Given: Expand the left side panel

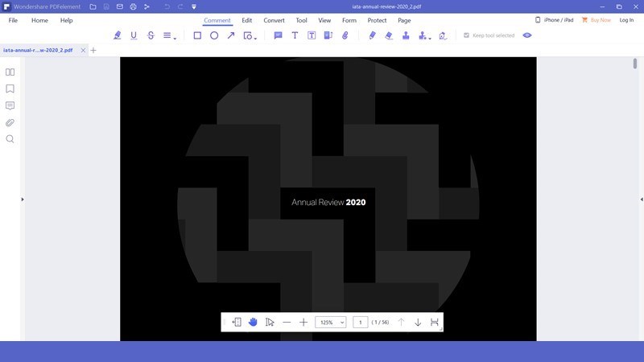Looking at the screenshot, I should pos(23,200).
